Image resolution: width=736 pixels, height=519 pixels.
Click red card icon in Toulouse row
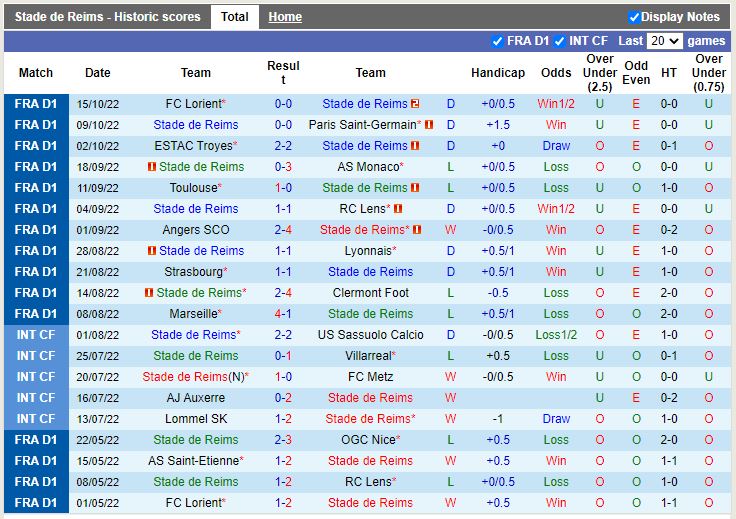point(415,188)
